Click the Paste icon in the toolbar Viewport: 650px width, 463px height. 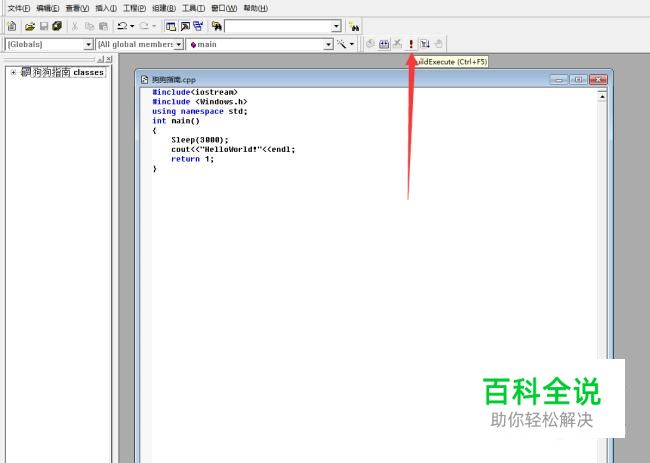click(103, 27)
